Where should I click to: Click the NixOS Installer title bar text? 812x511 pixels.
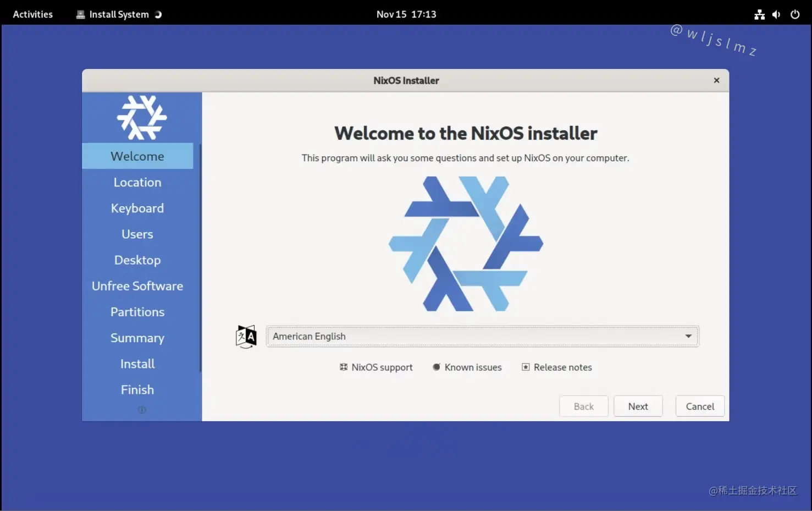pos(406,80)
